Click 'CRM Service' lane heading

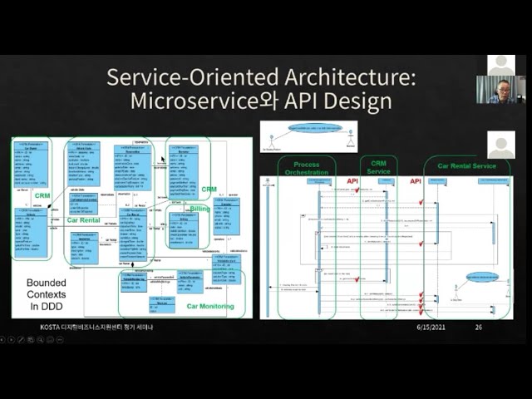378,167
